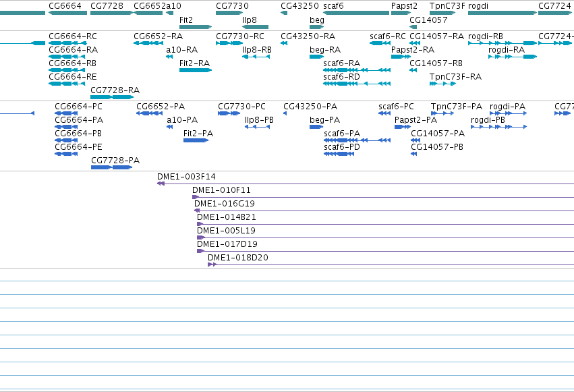Screen dimensions: 574x392
Task: Open the Papst2-PA protein label
Action: [416, 120]
